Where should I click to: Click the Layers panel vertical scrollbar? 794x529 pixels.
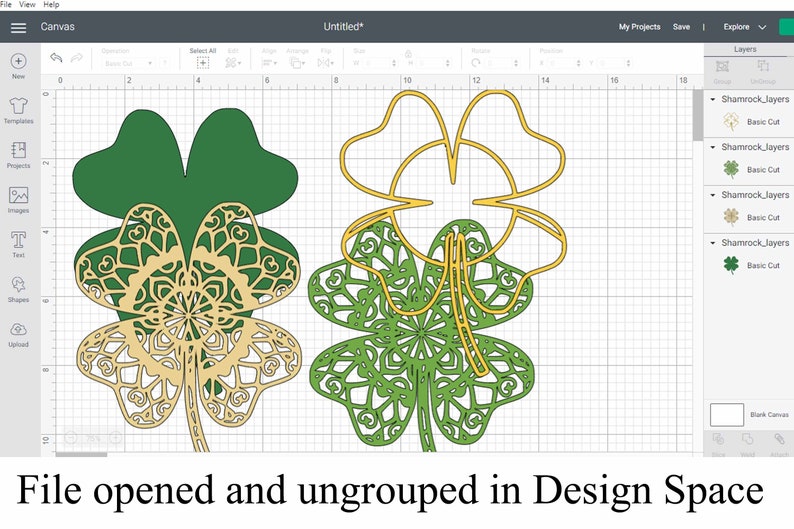(x=698, y=115)
